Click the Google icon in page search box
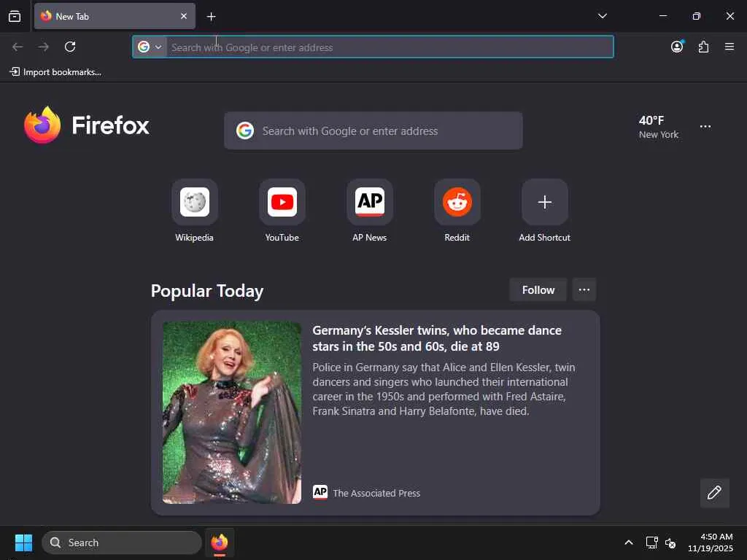Screen dimensions: 747x560 (x=245, y=131)
